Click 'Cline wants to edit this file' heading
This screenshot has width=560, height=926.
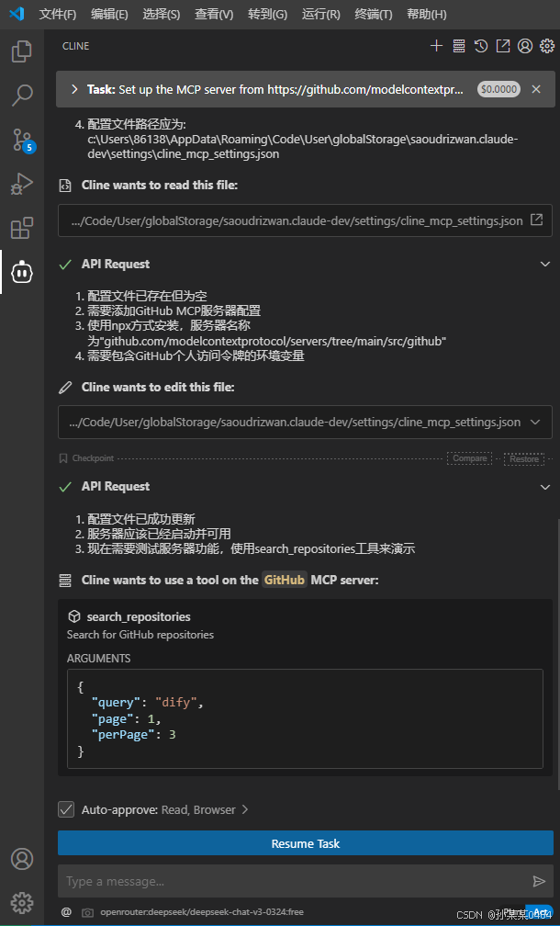point(158,388)
